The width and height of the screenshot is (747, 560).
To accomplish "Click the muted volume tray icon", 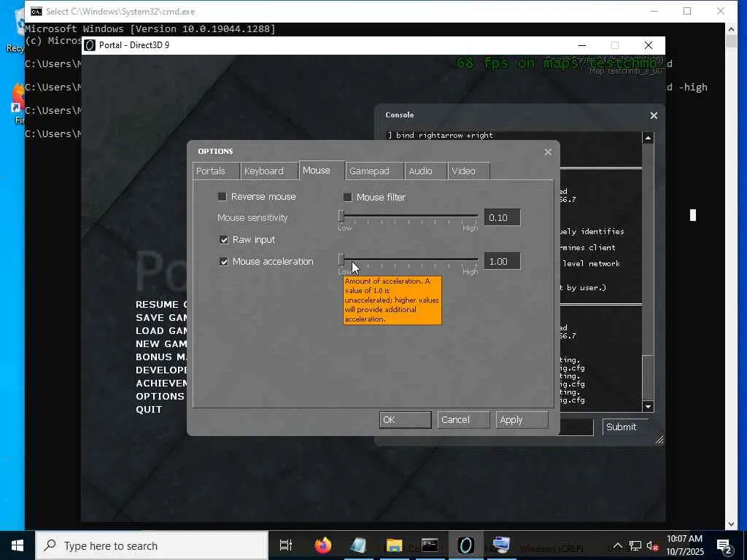I will click(x=652, y=545).
